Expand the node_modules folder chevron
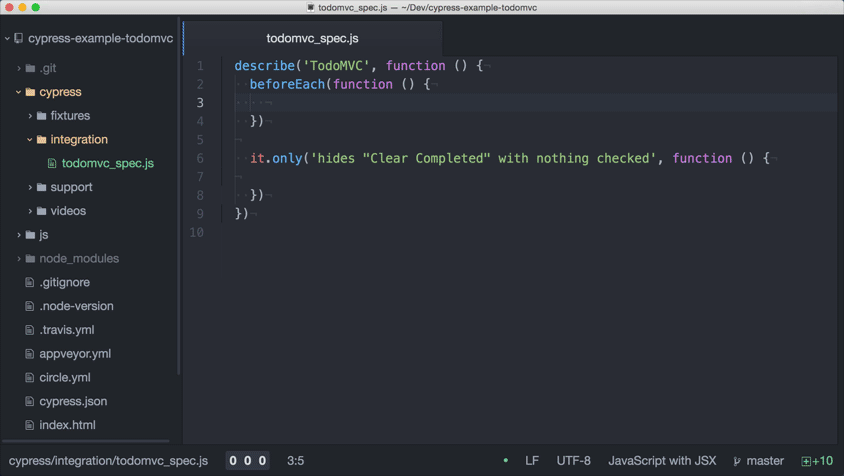Viewport: 844px width, 476px height. tap(19, 258)
